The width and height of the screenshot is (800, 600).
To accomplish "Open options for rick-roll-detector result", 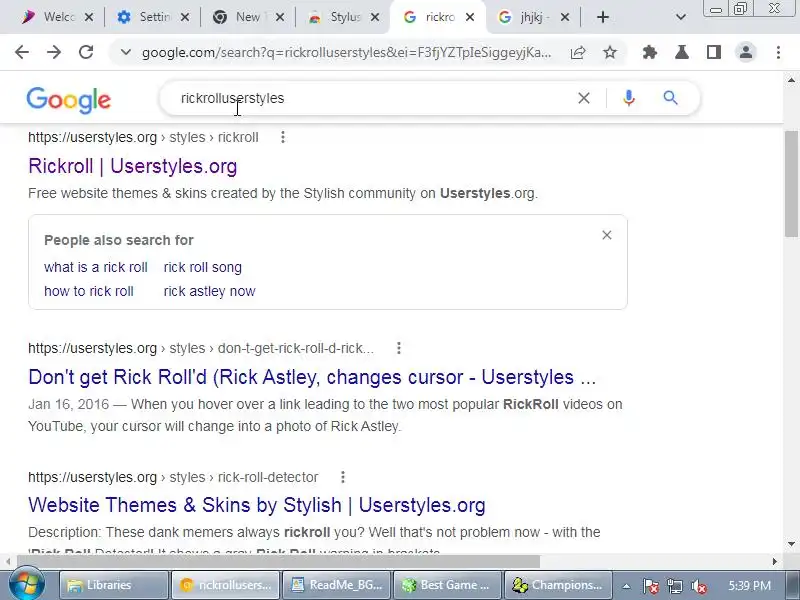I will point(343,477).
